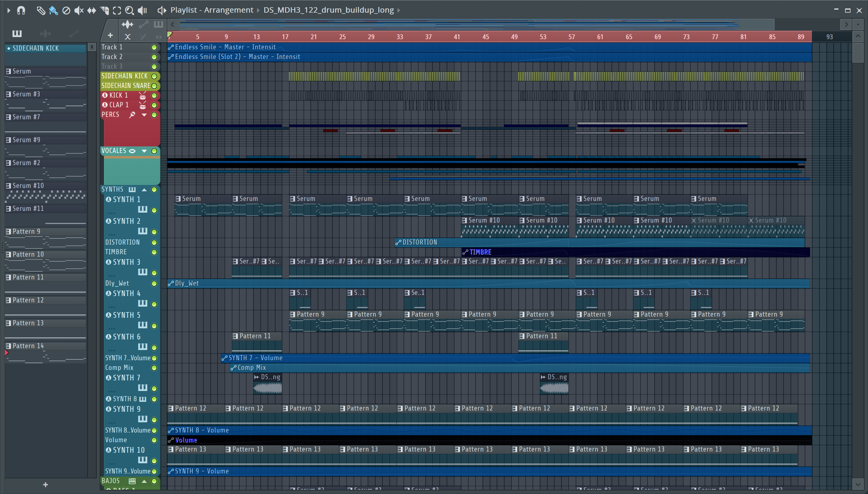
Task: Click the grid icon on BAJOS track
Action: 132,481
